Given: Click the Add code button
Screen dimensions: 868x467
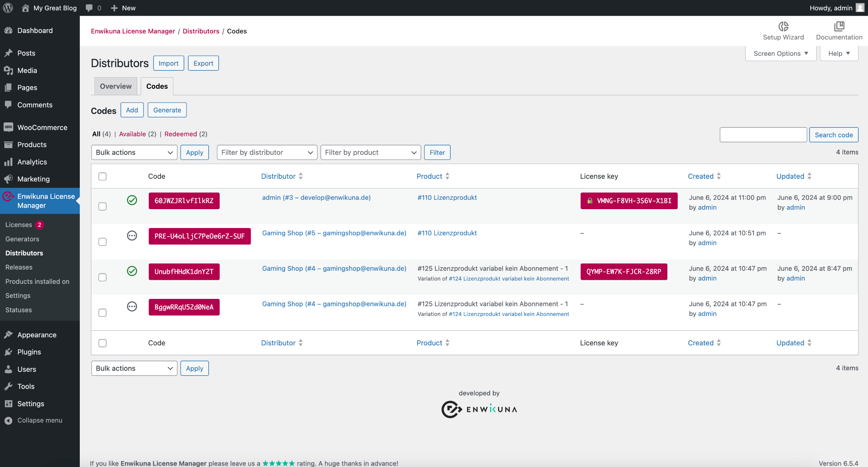Looking at the screenshot, I should (x=132, y=110).
